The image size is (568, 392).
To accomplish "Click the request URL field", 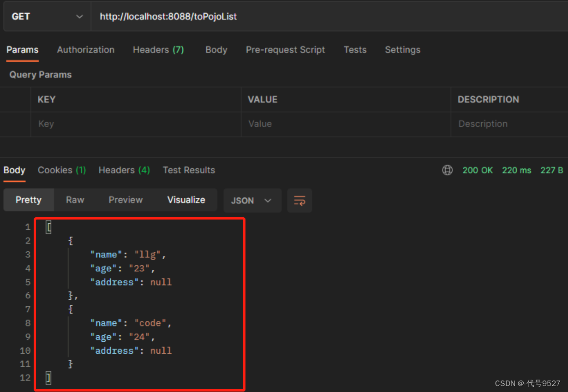I will coord(329,17).
